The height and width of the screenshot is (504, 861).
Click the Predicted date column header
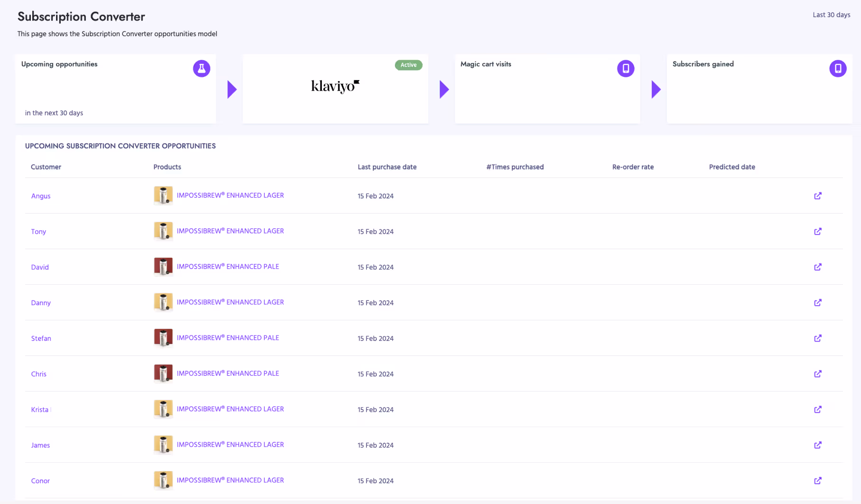(732, 167)
